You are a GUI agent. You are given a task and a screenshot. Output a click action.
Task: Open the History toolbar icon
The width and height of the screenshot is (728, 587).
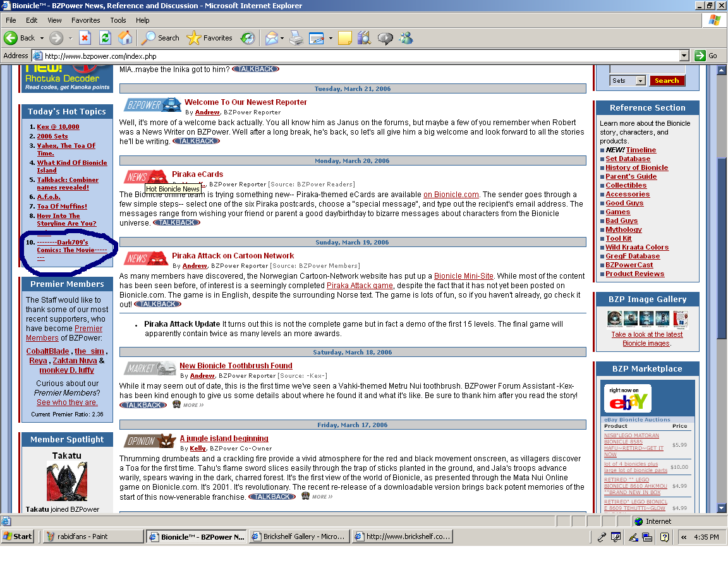click(248, 38)
